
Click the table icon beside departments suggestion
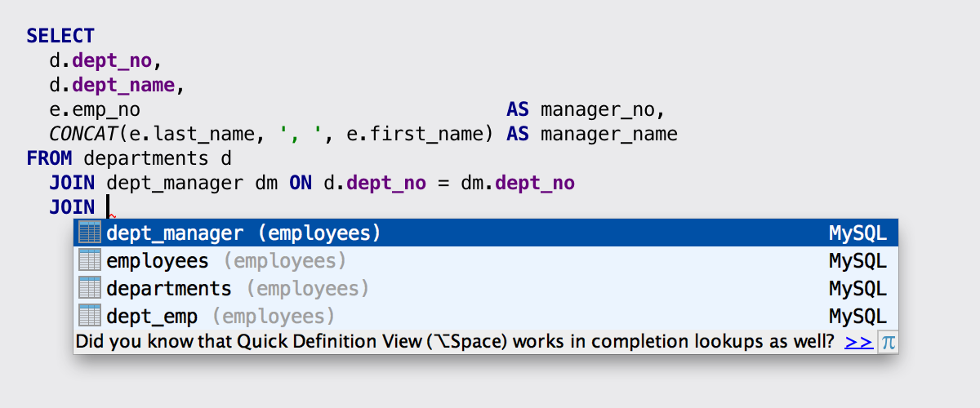pyautogui.click(x=89, y=288)
